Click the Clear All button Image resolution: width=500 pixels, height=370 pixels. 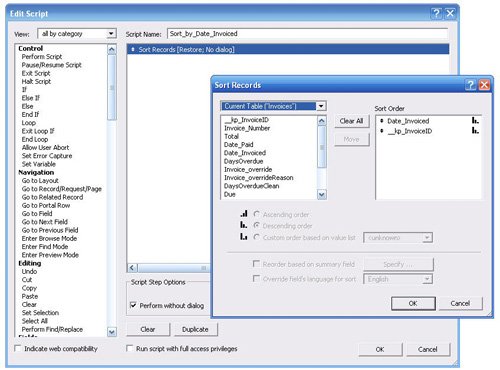click(351, 121)
